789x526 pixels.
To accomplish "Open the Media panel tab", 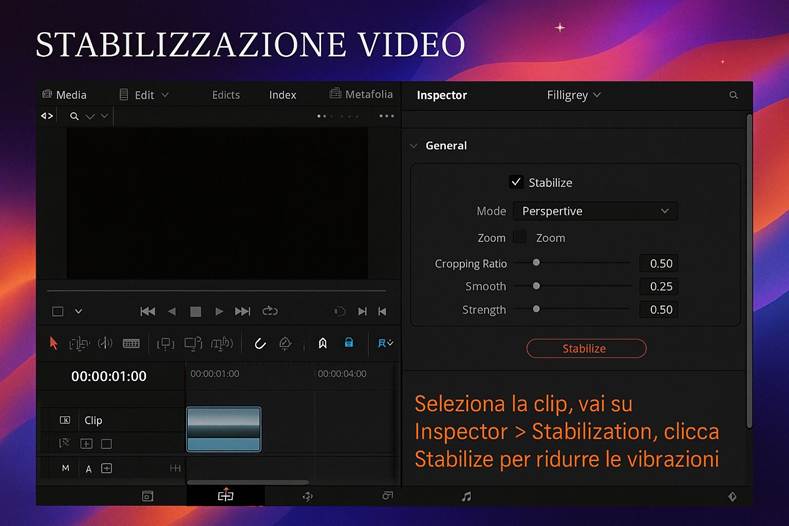I will tap(64, 95).
